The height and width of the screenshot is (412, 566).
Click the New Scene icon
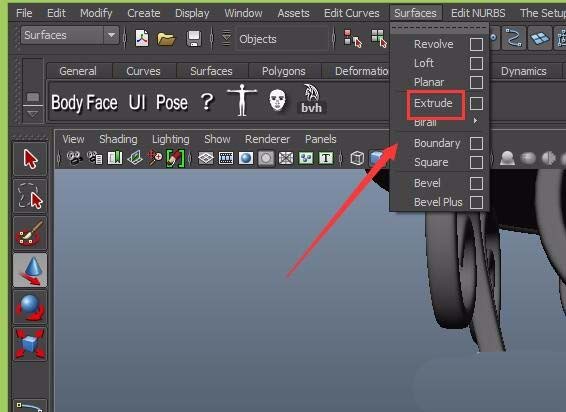click(x=142, y=38)
